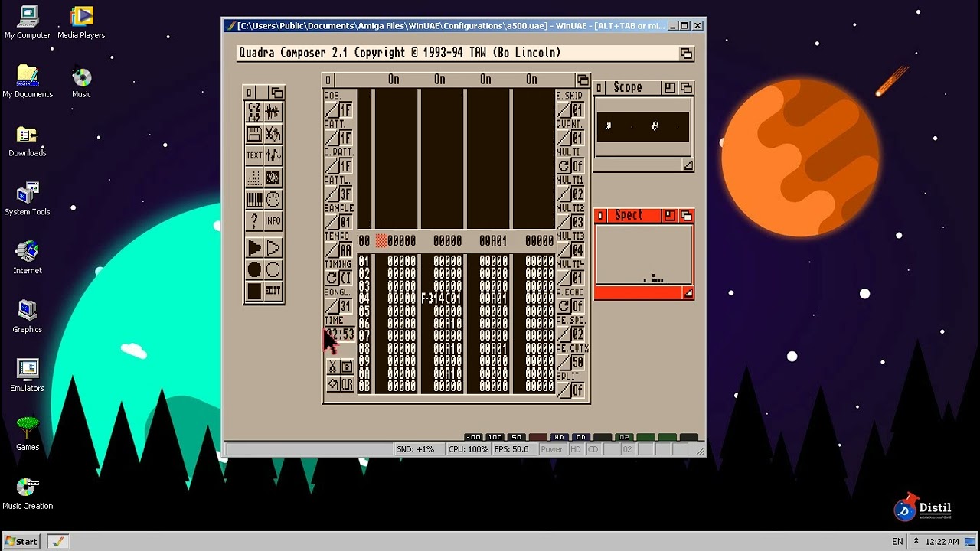Viewport: 980px width, 551px height.
Task: Click the SAMPLE value field 01
Action: 346,223
